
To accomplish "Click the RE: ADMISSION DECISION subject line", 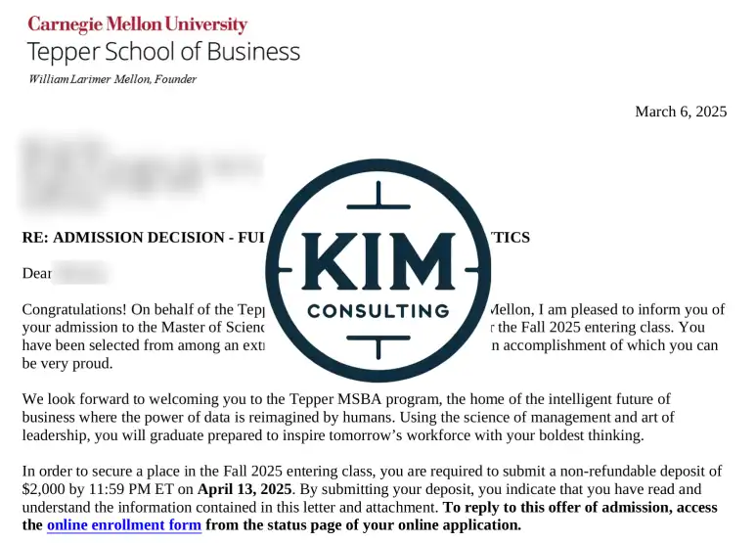I will (142, 238).
